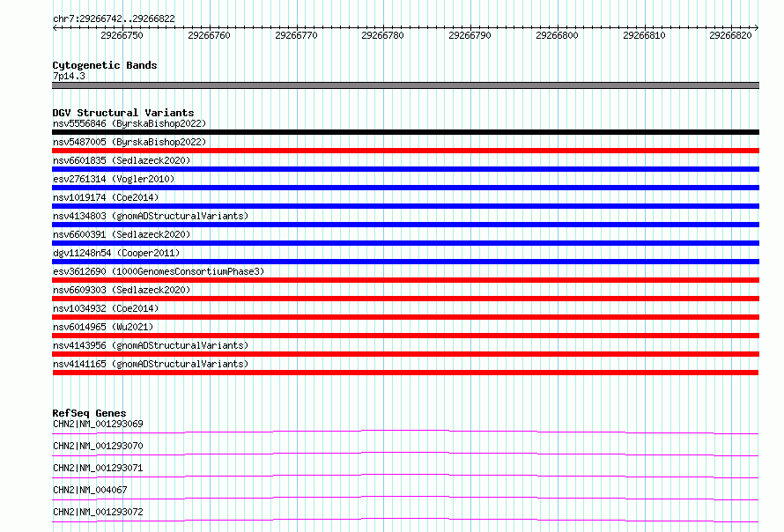Select ruler position 29266820
This screenshot has height=532, width=784.
(730, 35)
